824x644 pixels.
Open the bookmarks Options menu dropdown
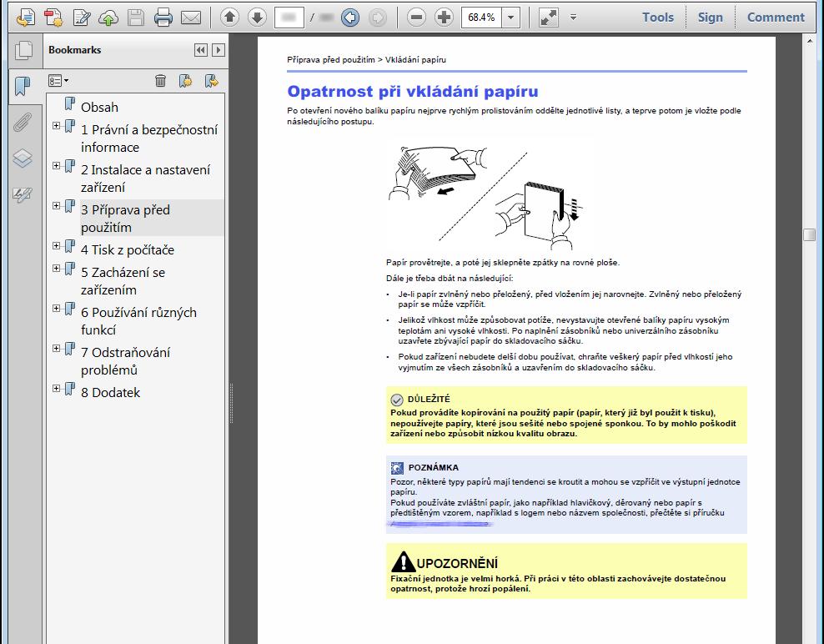58,80
